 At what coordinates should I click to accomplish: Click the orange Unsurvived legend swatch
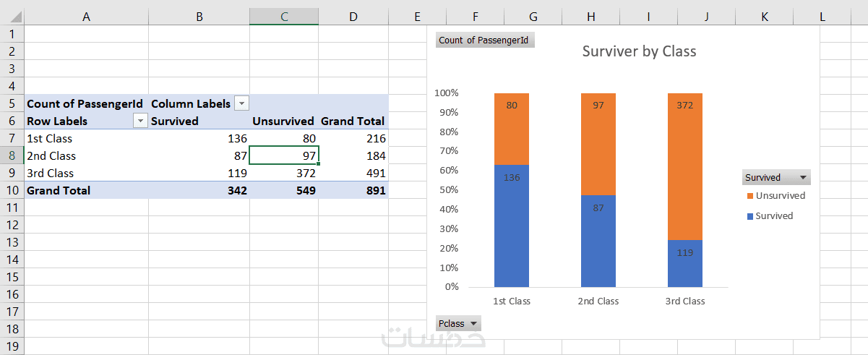click(x=750, y=196)
